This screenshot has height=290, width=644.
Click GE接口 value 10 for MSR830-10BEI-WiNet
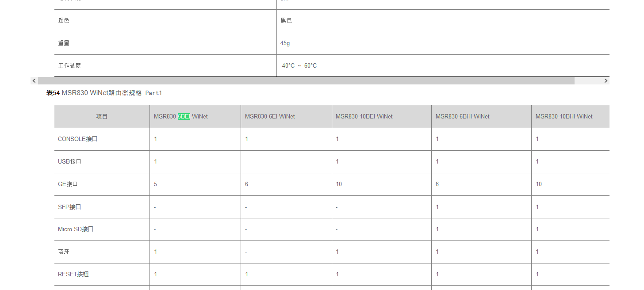point(339,184)
